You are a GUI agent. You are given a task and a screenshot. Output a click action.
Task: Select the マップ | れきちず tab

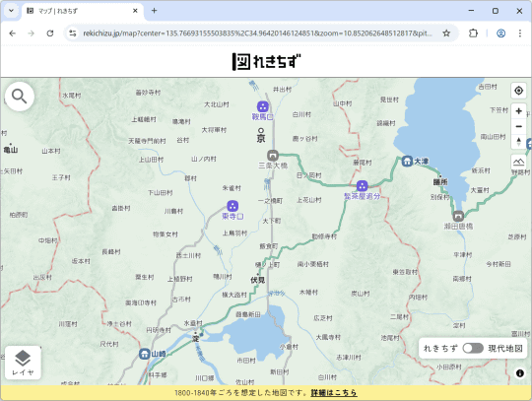pyautogui.click(x=83, y=11)
